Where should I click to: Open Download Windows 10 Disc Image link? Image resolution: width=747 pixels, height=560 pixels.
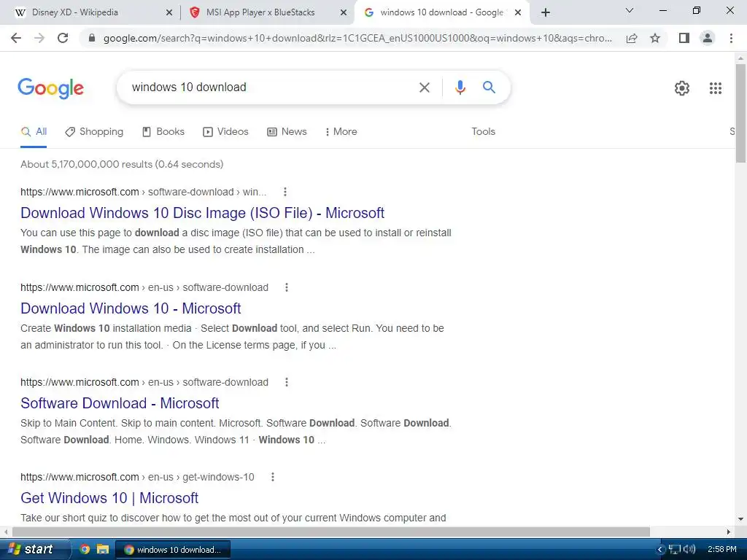coord(203,213)
